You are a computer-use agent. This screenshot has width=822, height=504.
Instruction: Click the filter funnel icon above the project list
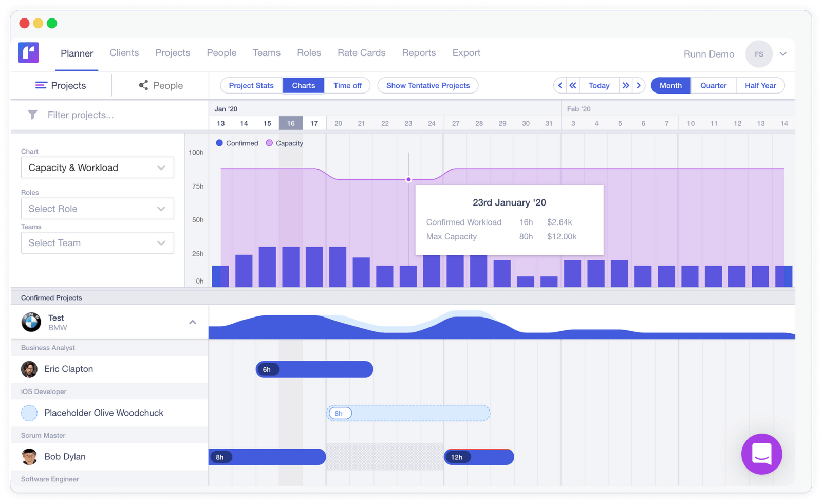(x=32, y=115)
